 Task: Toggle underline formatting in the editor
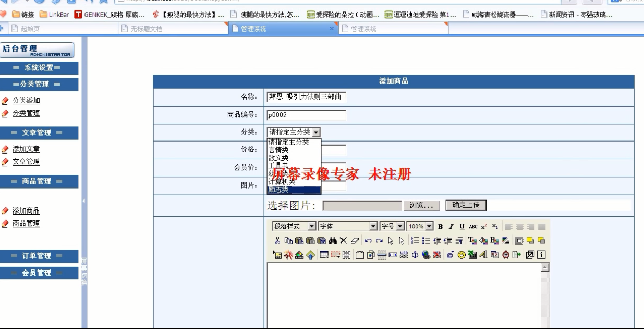coord(462,226)
